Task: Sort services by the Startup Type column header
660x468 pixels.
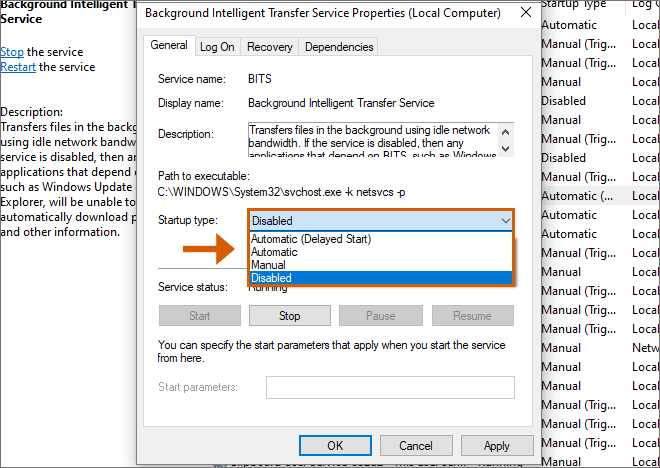Action: [x=573, y=5]
